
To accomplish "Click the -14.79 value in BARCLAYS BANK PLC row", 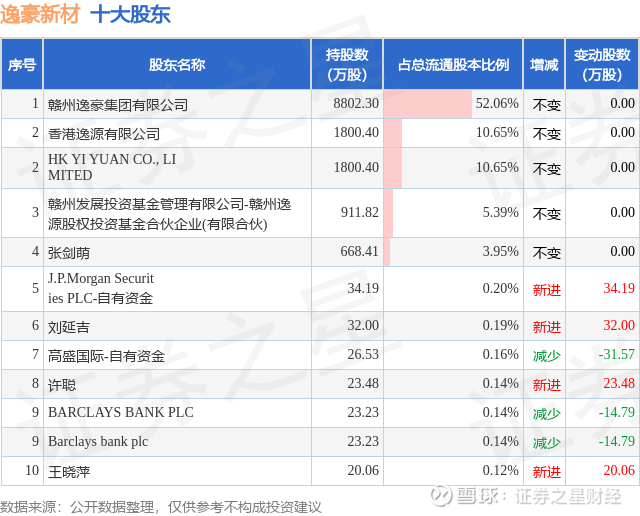I will pos(616,412).
